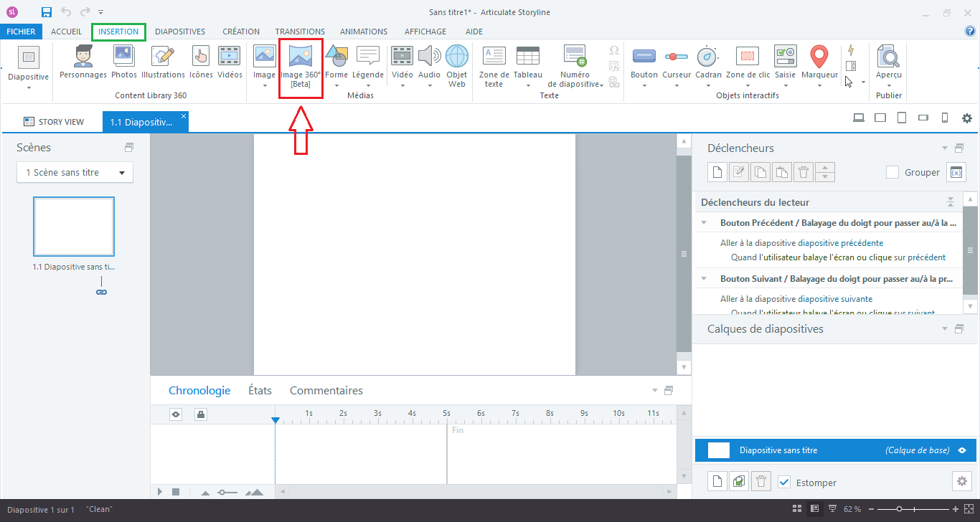Open the FICHIER menu
This screenshot has height=522, width=980.
pos(22,32)
